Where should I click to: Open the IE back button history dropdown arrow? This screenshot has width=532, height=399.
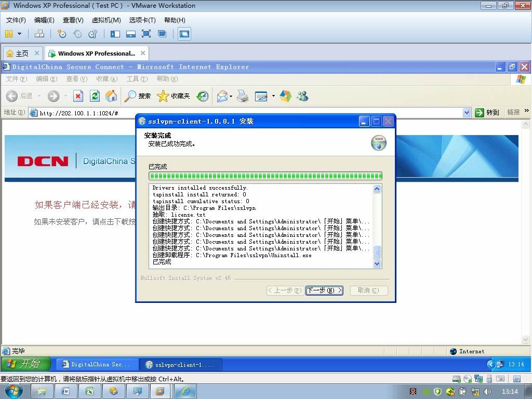tap(39, 96)
